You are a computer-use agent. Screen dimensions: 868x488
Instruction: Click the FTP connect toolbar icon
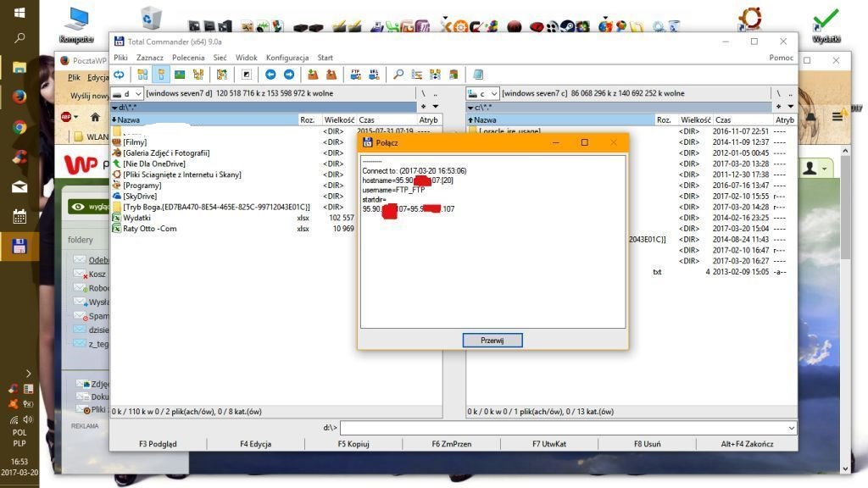(356, 75)
